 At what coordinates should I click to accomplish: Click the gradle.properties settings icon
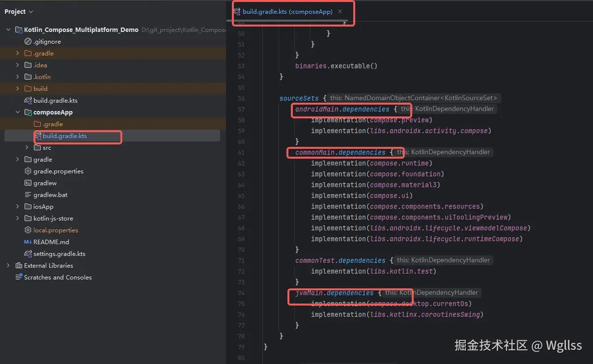[28, 171]
